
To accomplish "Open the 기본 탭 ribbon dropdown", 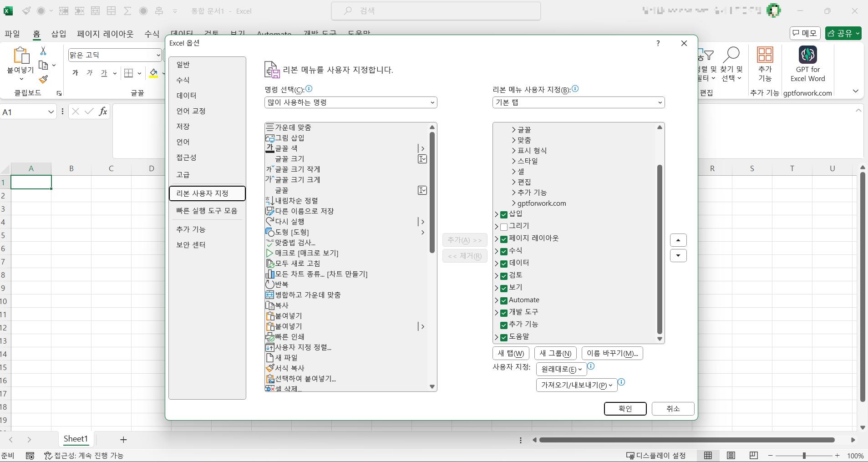I will pos(578,102).
